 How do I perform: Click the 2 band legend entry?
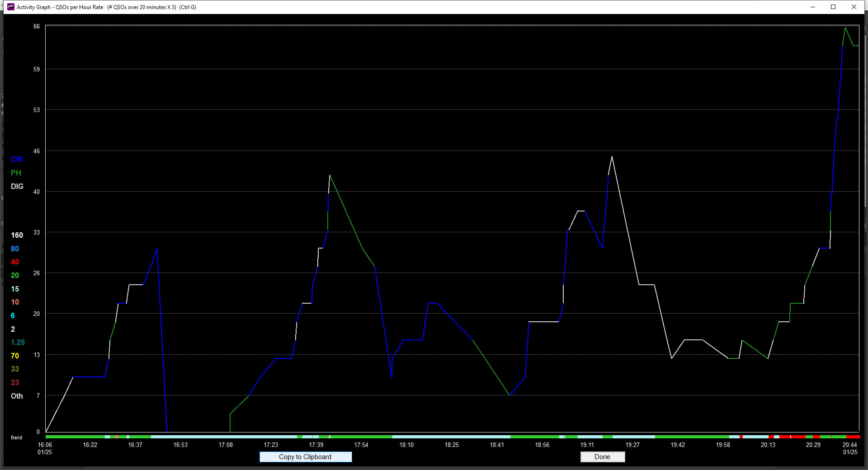click(13, 329)
